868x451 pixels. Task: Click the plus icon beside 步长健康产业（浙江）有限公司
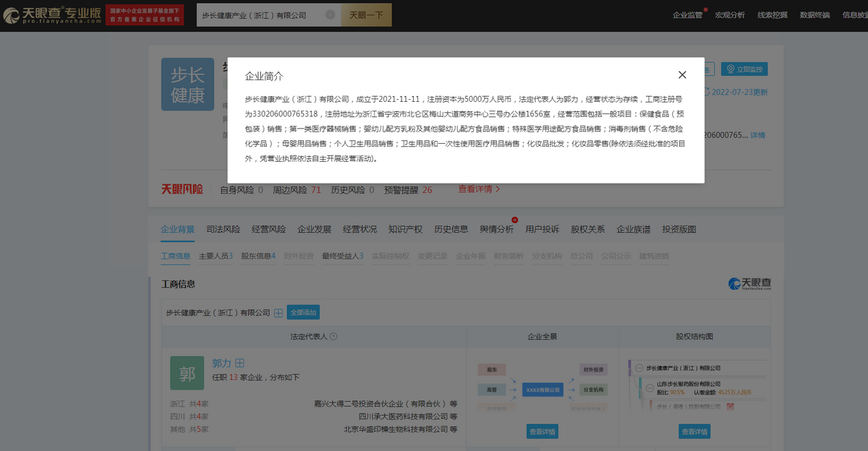point(278,313)
